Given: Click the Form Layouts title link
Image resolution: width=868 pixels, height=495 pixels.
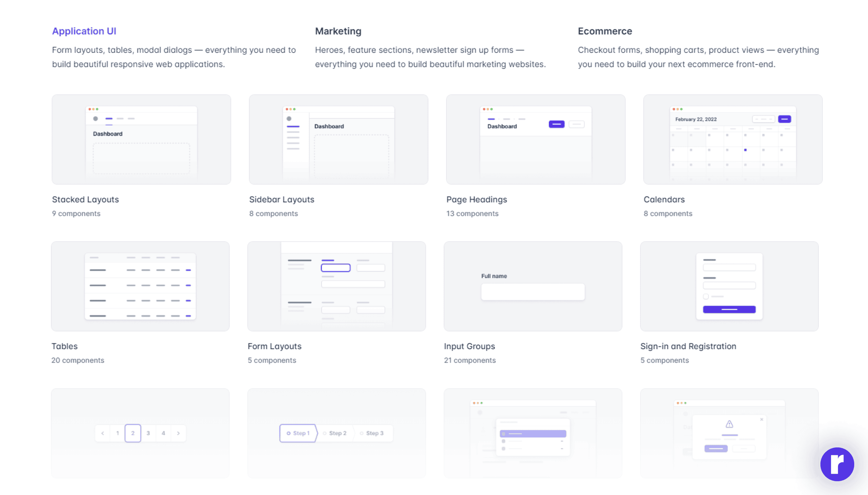Looking at the screenshot, I should pos(275,346).
